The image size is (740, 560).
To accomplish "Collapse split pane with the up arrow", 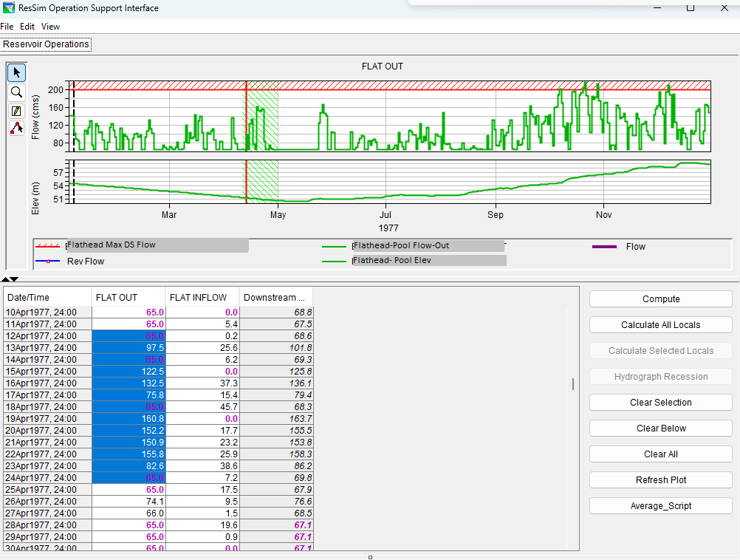I will tap(6, 279).
